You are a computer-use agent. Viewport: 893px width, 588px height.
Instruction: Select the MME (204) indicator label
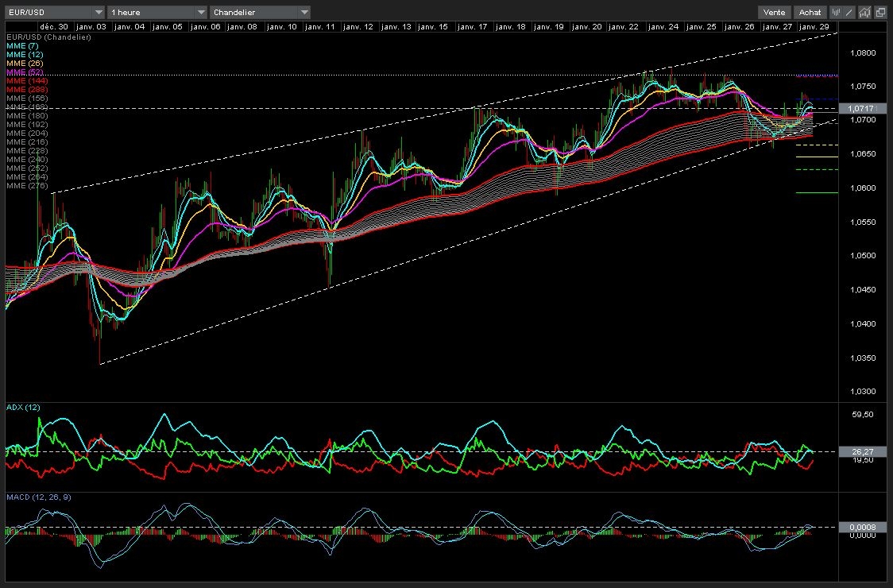tap(27, 133)
